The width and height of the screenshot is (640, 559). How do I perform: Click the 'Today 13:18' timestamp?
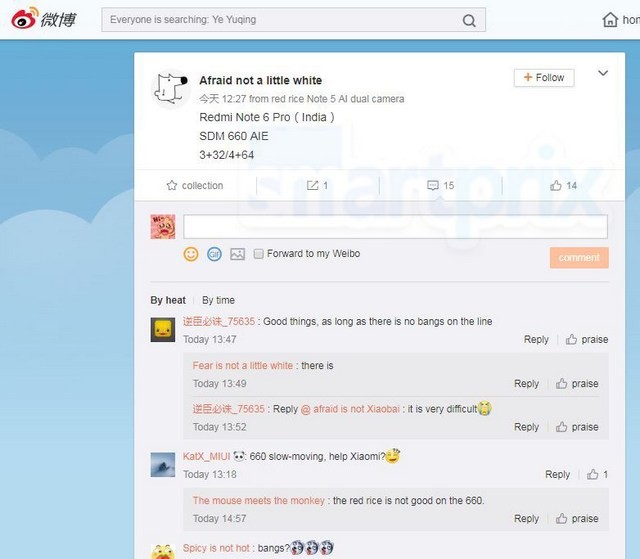point(210,475)
